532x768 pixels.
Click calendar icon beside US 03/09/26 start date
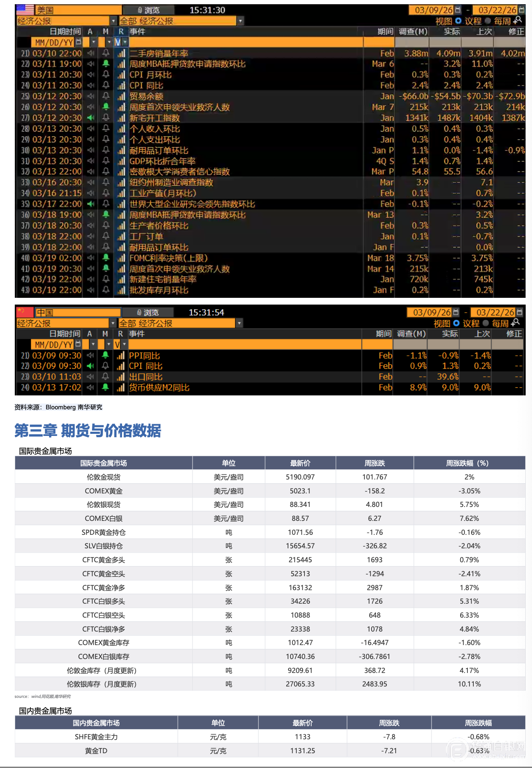pyautogui.click(x=458, y=10)
